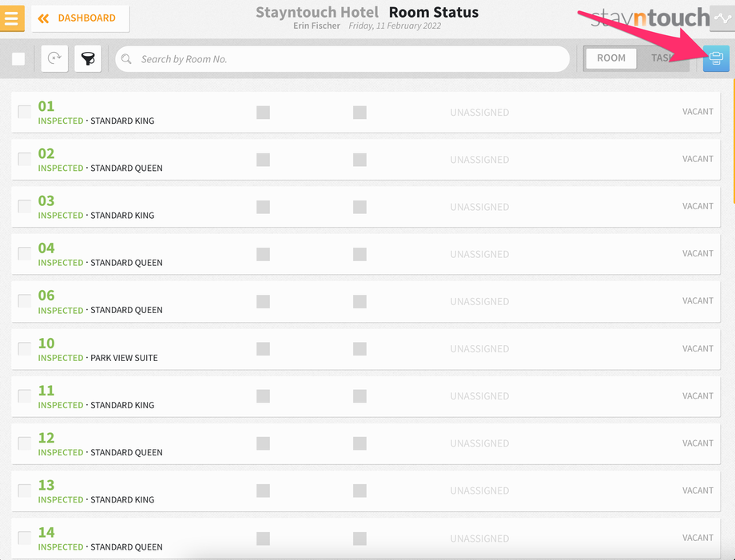Open room number 03

pyautogui.click(x=46, y=201)
